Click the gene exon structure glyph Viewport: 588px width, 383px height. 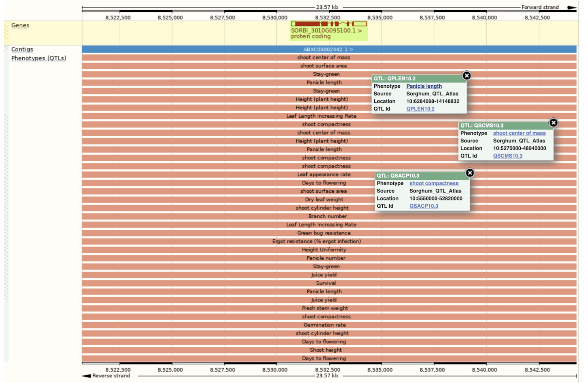click(329, 24)
